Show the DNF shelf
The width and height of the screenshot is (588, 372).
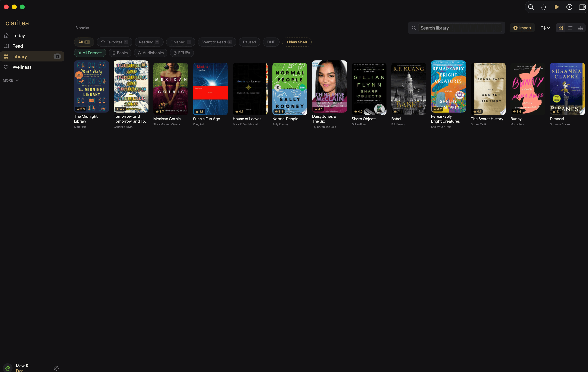pos(271,42)
